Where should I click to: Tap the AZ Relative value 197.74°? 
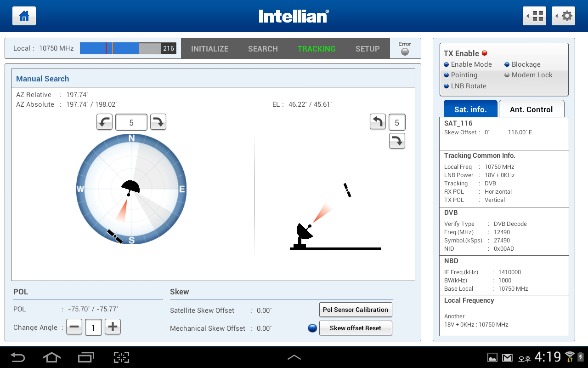(78, 95)
